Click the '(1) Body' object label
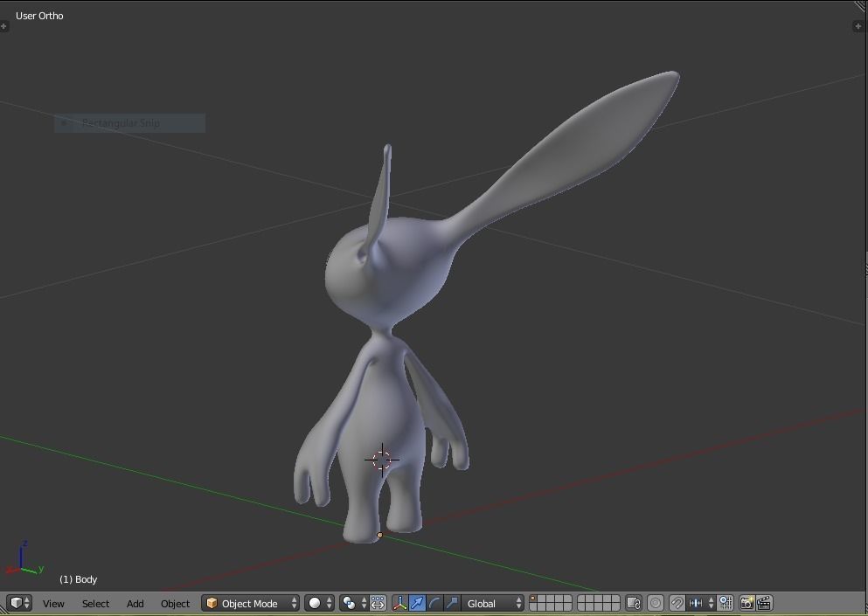This screenshot has width=868, height=616. 78,579
